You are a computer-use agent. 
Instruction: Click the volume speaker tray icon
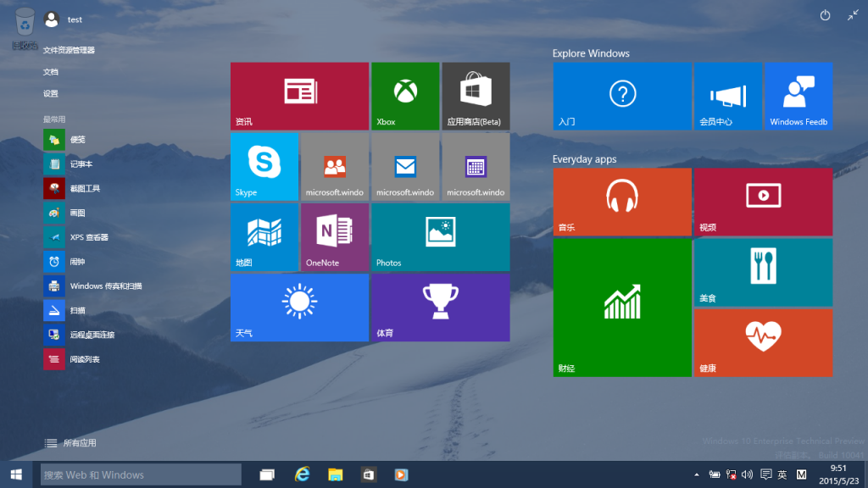748,474
